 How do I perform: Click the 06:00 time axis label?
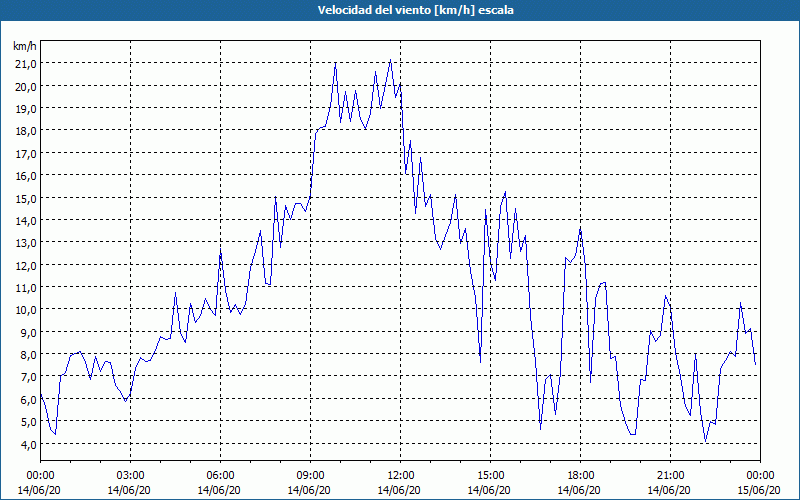tap(220, 476)
